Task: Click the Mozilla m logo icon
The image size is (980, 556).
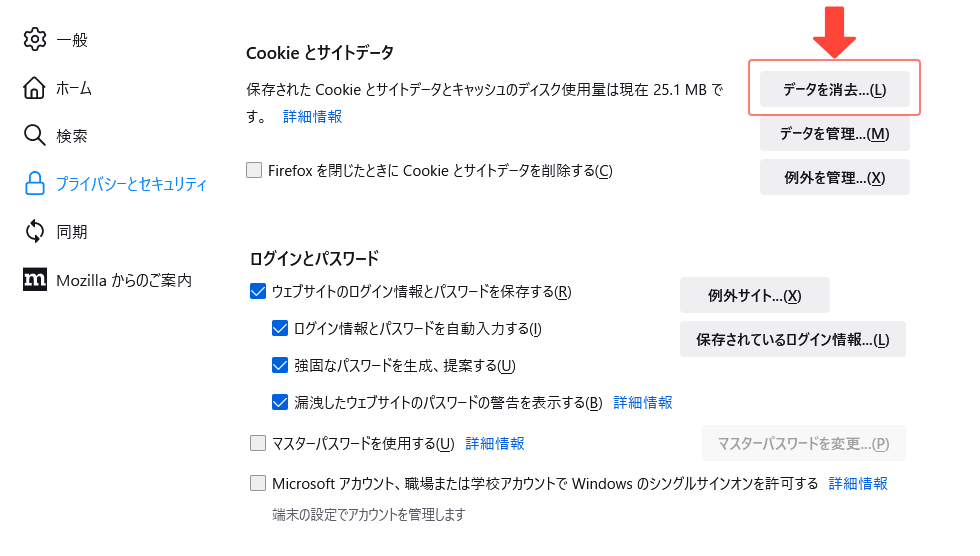Action: point(35,280)
